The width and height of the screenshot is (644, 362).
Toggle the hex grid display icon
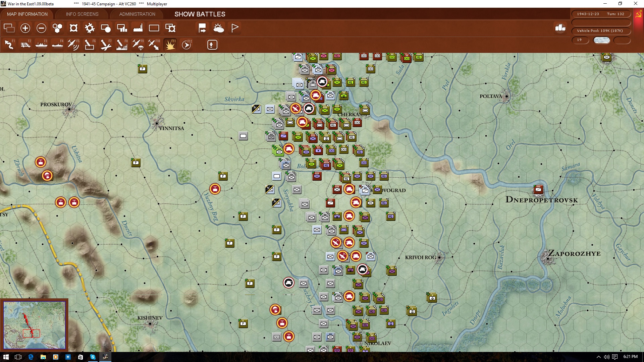coord(57,28)
